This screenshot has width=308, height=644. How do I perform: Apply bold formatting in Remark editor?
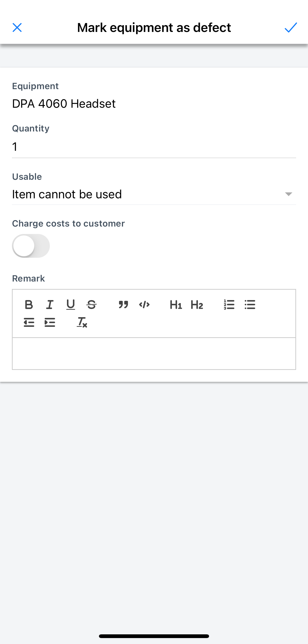tap(29, 305)
